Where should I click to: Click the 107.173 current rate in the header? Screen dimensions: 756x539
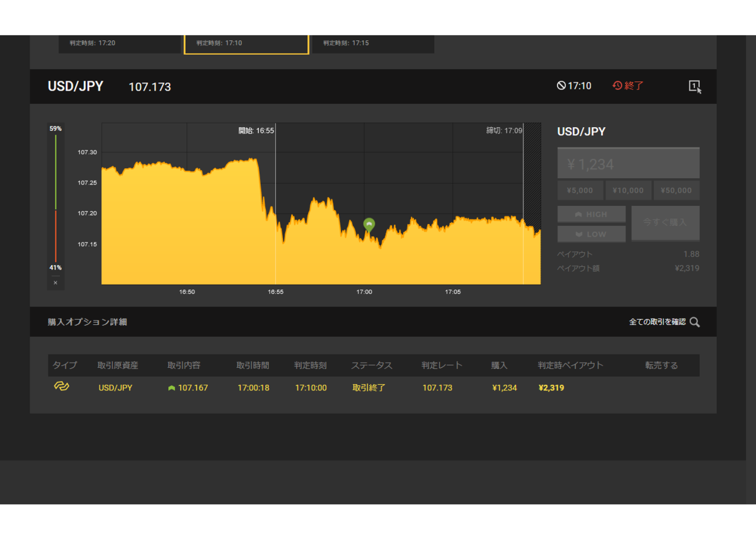click(x=150, y=87)
